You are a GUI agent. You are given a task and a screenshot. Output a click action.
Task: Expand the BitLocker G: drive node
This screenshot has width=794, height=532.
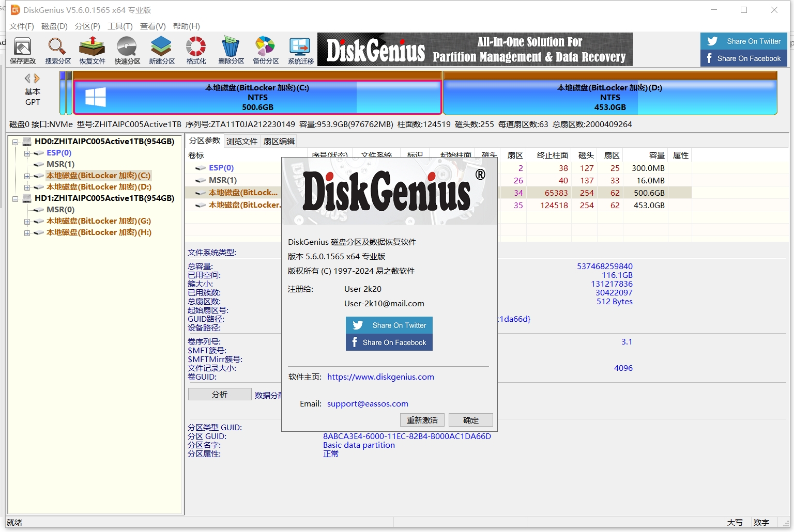[26, 221]
